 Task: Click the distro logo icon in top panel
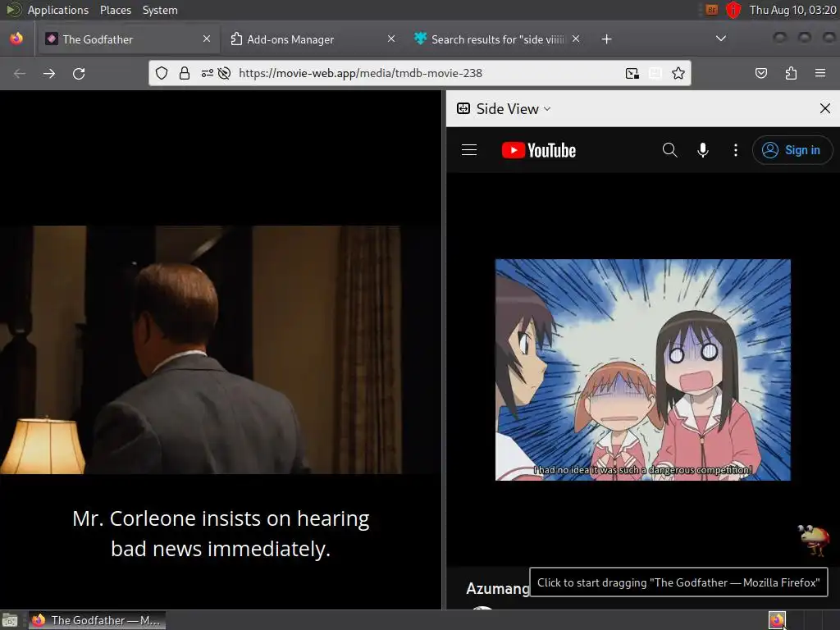click(x=13, y=10)
